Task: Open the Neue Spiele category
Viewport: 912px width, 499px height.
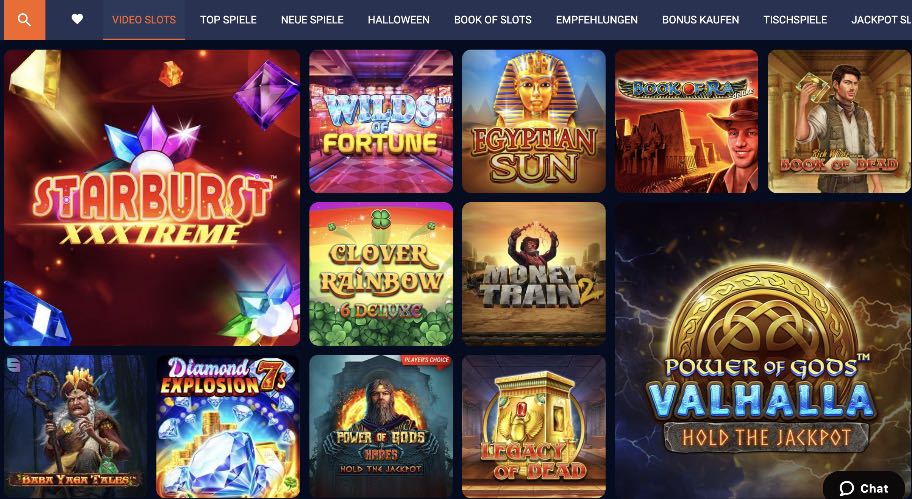Action: click(x=312, y=20)
